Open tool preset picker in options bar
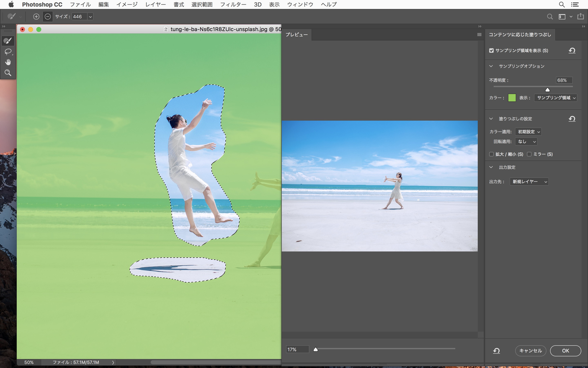588x368 pixels. (14, 17)
